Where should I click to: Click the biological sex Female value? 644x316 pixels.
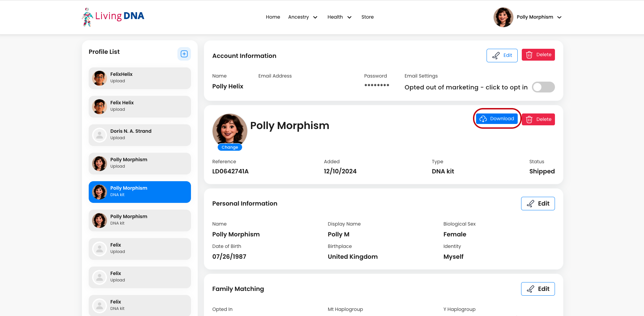[x=455, y=234]
